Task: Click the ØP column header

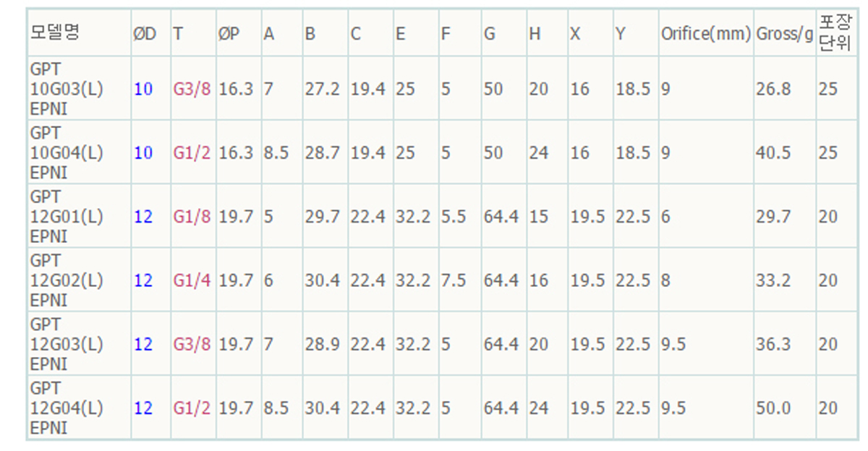Action: (x=229, y=33)
